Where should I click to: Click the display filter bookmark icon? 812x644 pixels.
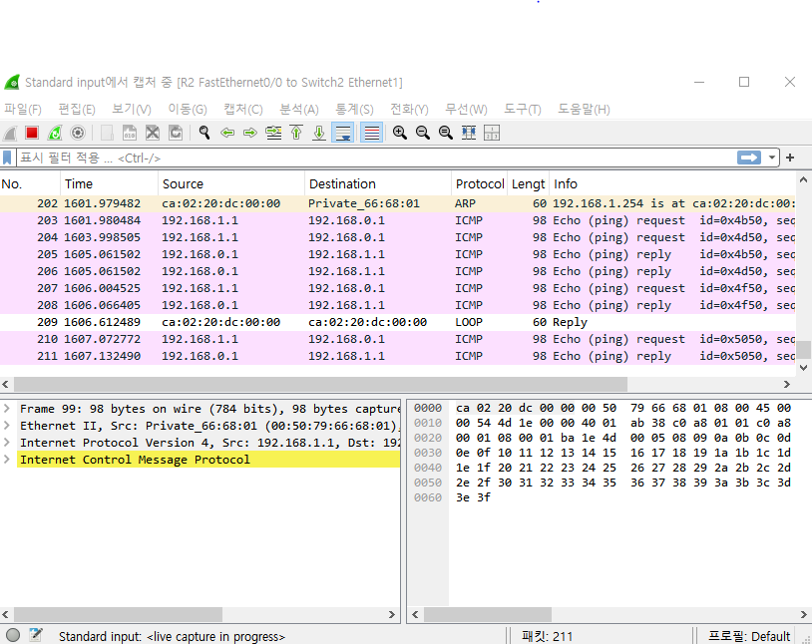pos(7,158)
